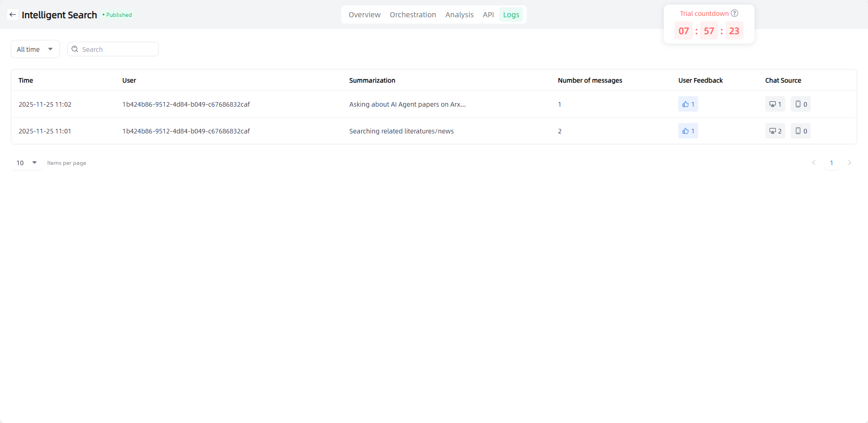Select page 1 in pagination

pos(831,163)
